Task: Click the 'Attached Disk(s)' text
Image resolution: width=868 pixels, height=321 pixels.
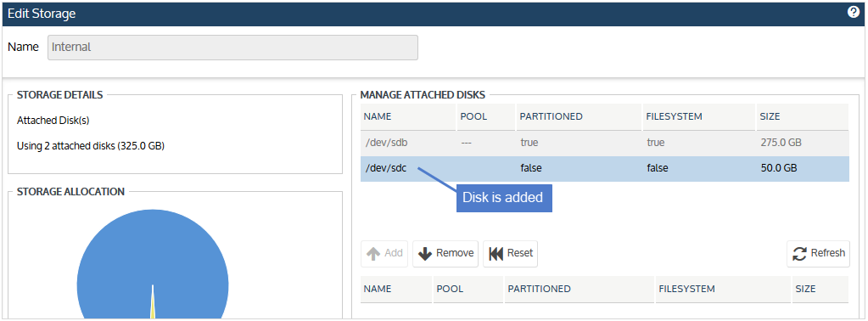Action: [x=53, y=121]
